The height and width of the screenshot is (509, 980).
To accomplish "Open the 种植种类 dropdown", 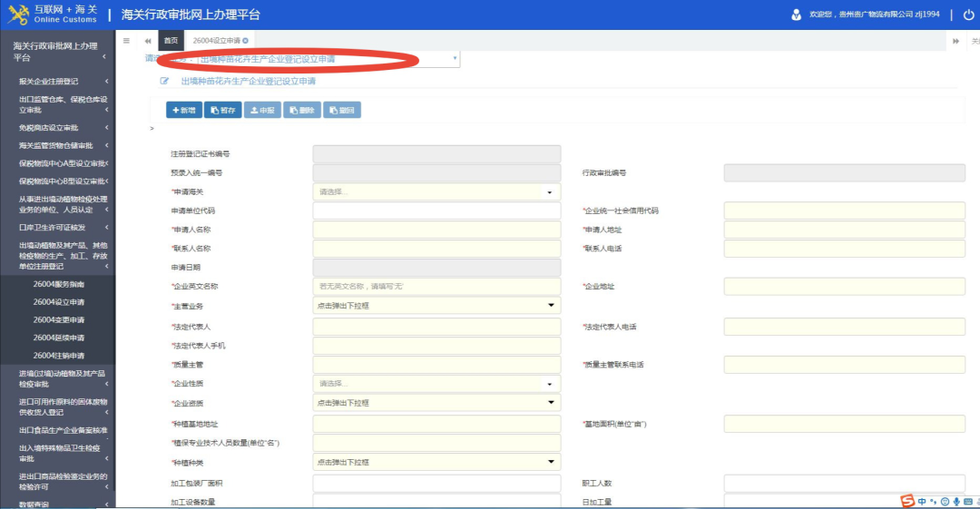I will (x=436, y=462).
